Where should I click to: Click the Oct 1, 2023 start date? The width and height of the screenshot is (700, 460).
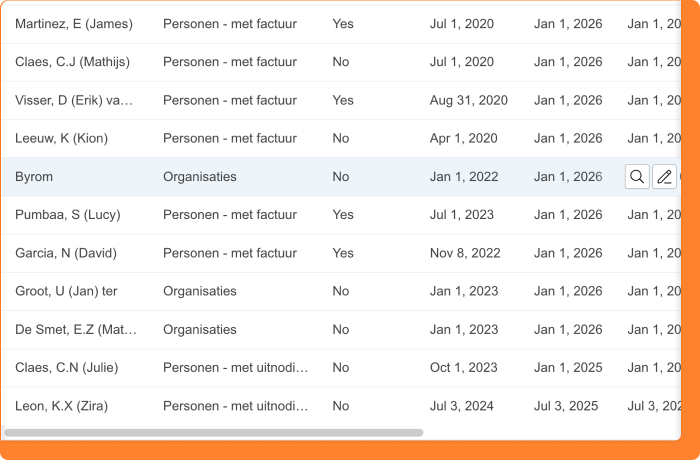(463, 367)
